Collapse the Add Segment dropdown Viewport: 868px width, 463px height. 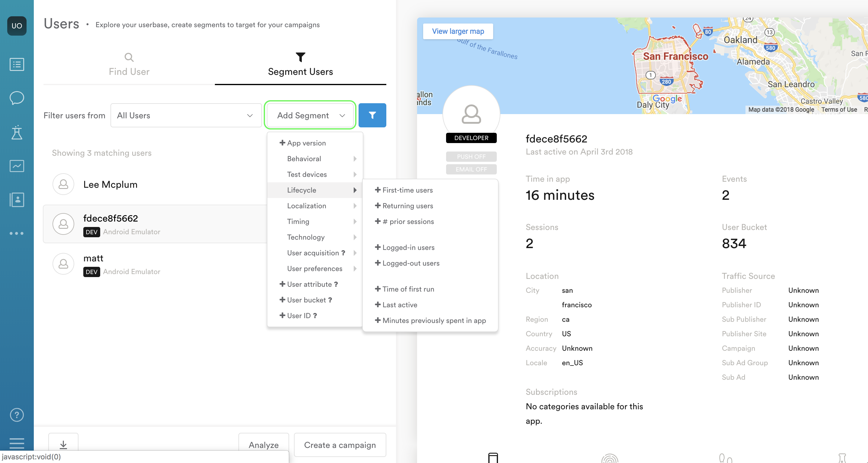pos(310,115)
